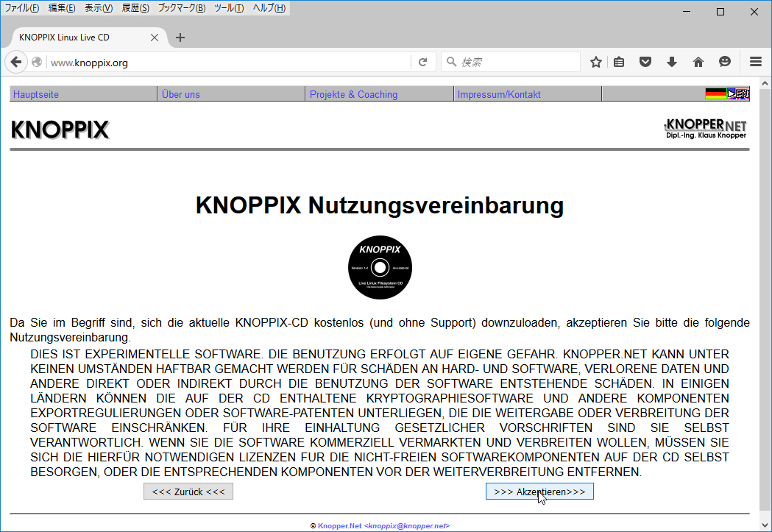
Task: Open the 編集(E) menu
Action: 62,8
